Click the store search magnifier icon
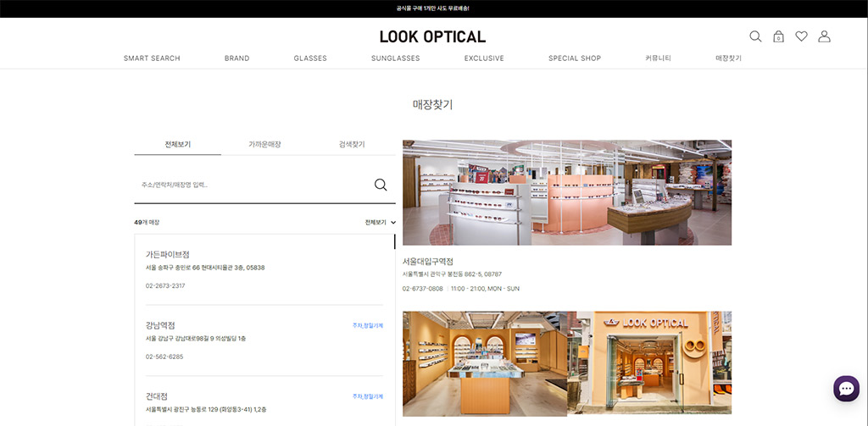Screen dimensions: 868x426 click(x=381, y=185)
